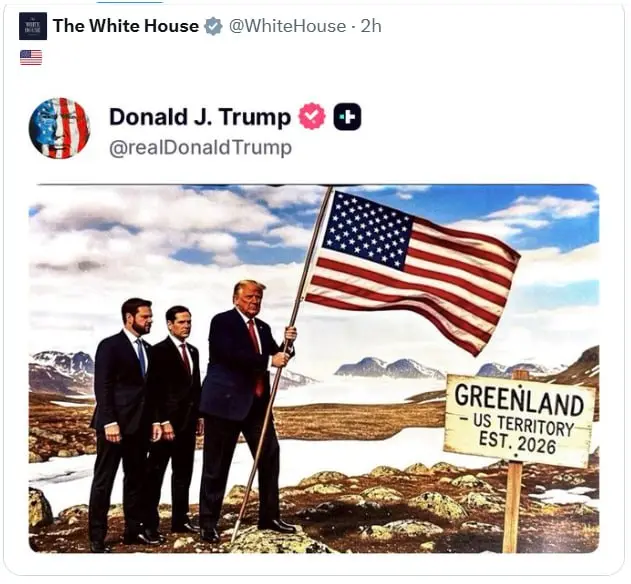This screenshot has width=631, height=584.
Task: Click the Donald J. Trump display name
Action: 200,117
